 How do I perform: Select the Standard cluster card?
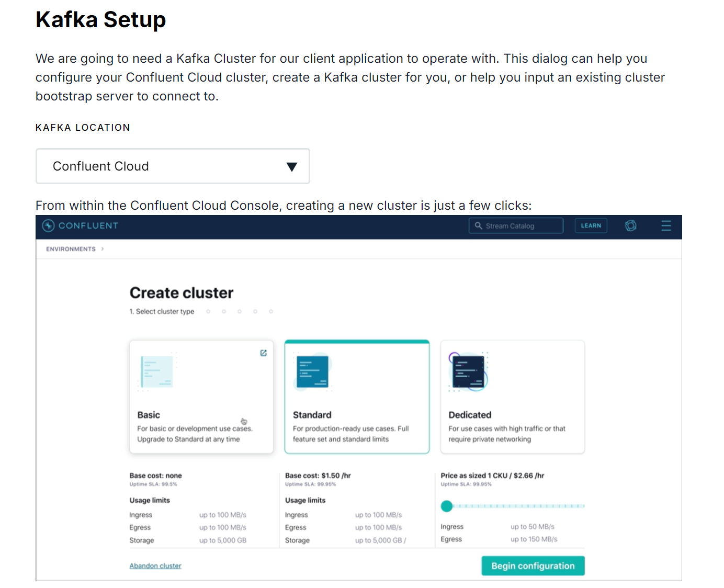click(x=357, y=397)
